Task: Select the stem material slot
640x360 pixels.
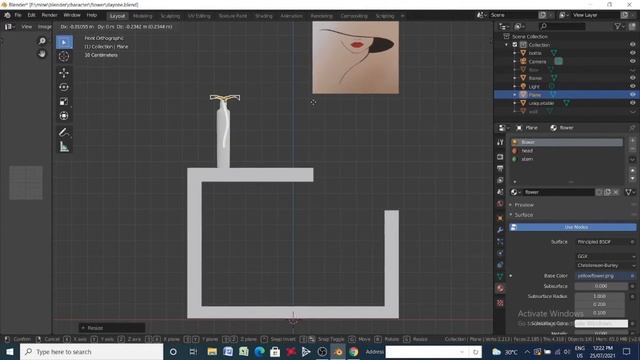Action: tap(567, 159)
